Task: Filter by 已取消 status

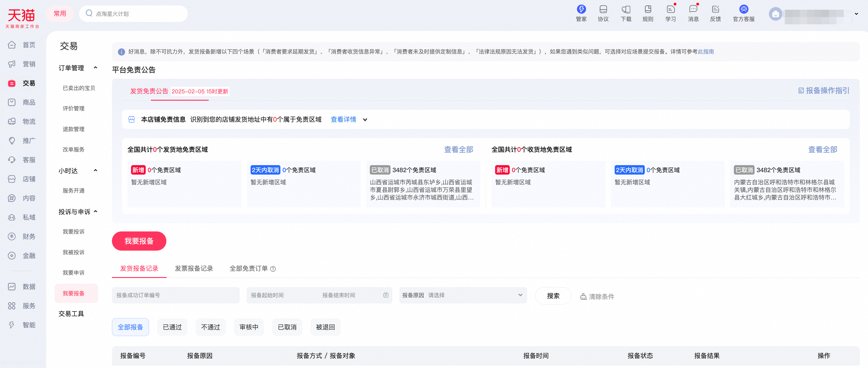Action: point(287,327)
